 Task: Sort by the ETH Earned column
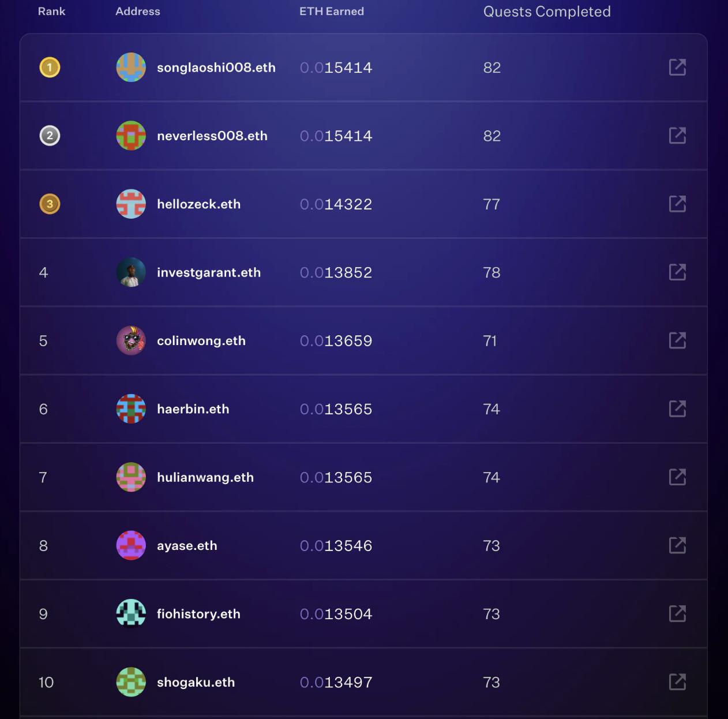tap(332, 11)
